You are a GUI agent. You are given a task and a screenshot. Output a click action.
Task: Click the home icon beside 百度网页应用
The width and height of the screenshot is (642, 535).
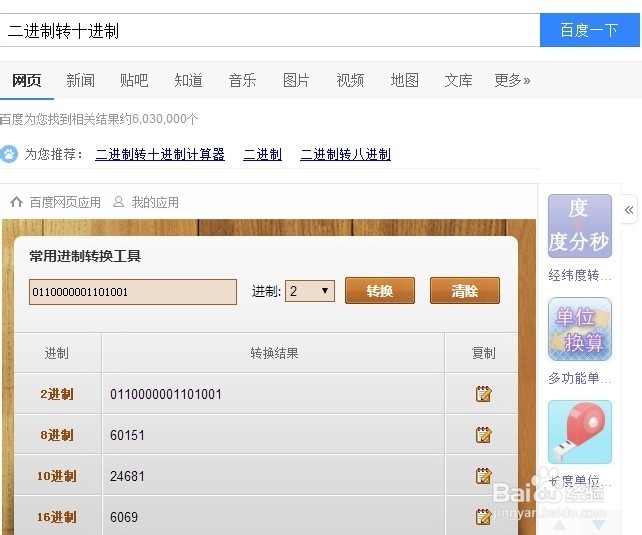[16, 202]
